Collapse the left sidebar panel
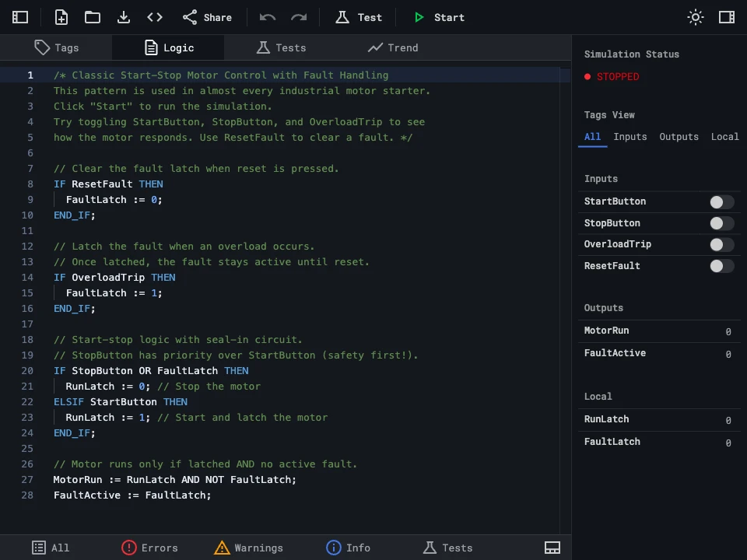 tap(20, 16)
